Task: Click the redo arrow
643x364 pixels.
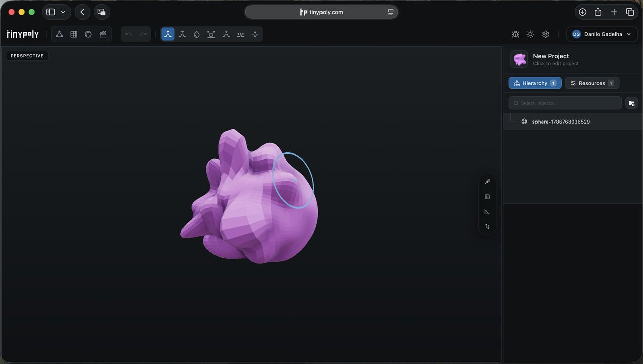Action: 143,34
